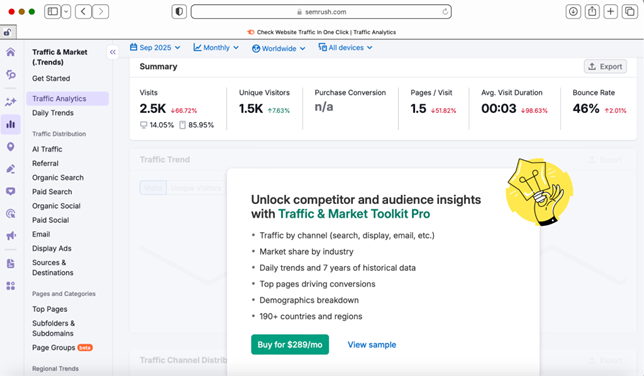The image size is (644, 376).
Task: Open Email in sidebar
Action: pyautogui.click(x=41, y=234)
